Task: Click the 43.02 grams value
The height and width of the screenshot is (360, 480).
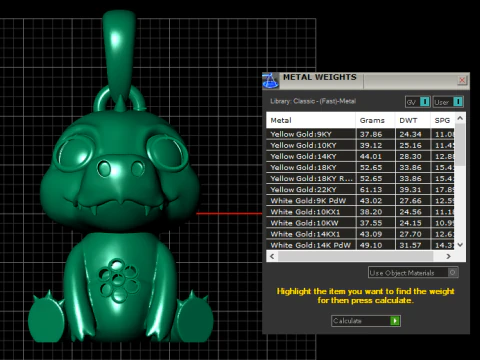Action: pos(371,201)
